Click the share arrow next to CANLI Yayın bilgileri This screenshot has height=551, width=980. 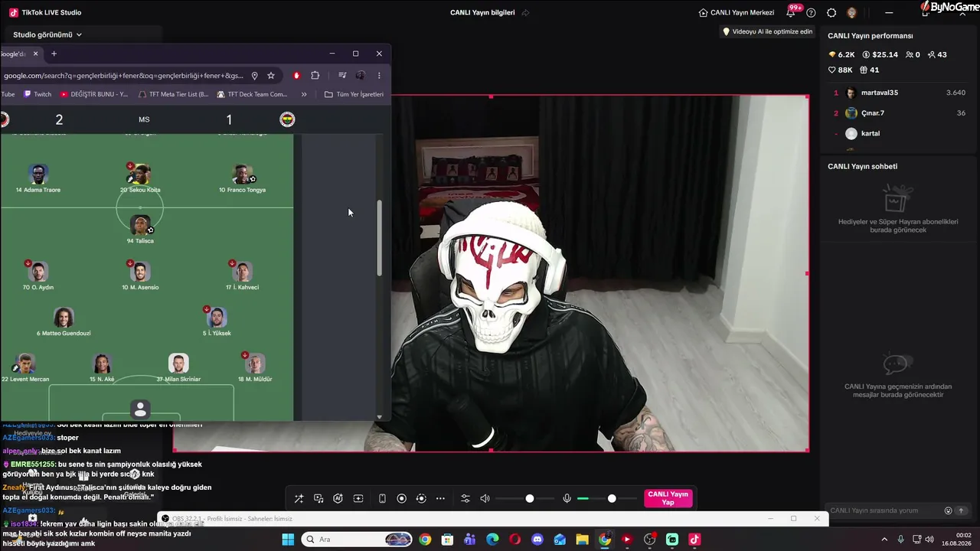coord(526,12)
